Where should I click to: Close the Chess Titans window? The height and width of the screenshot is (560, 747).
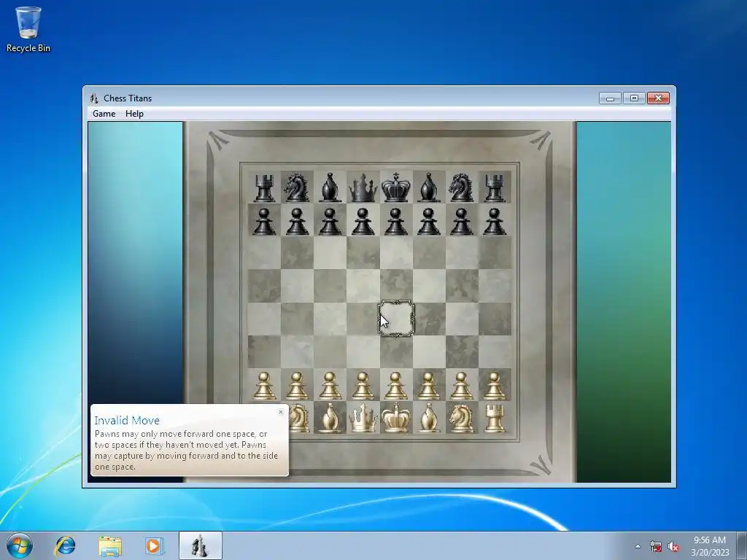tap(659, 98)
